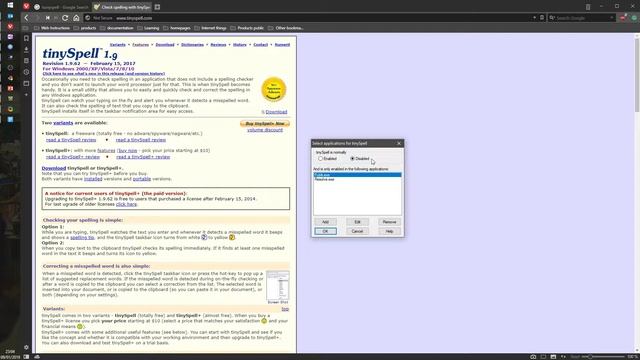The image size is (640, 360).
Task: Click the Edit button in dialog
Action: (357, 222)
